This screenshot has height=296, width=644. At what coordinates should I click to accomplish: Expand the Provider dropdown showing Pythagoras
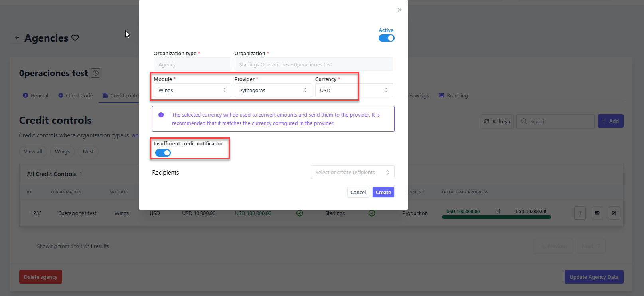(x=273, y=90)
